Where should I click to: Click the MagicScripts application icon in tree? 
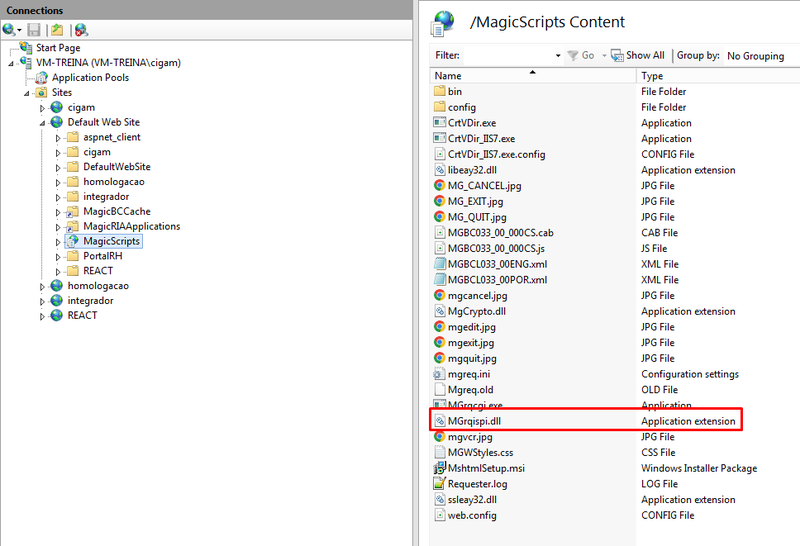point(73,241)
